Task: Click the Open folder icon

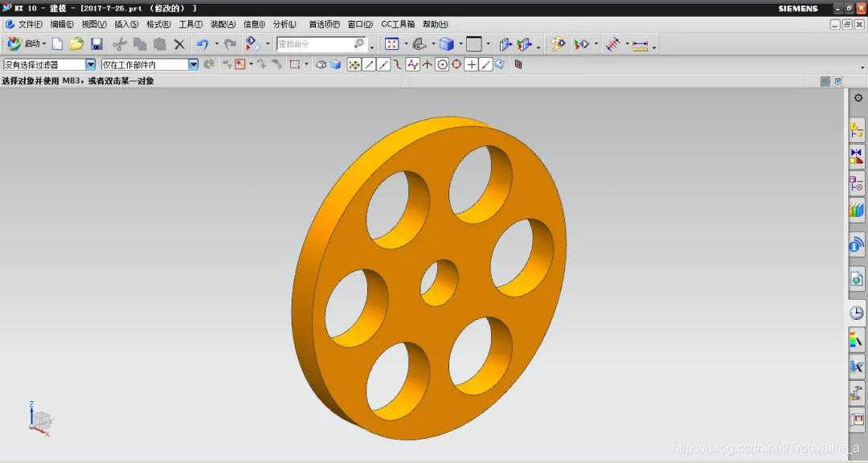Action: point(76,43)
